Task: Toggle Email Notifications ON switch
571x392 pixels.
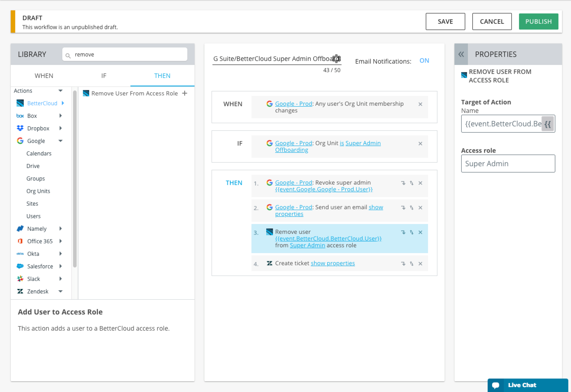Action: tap(424, 60)
